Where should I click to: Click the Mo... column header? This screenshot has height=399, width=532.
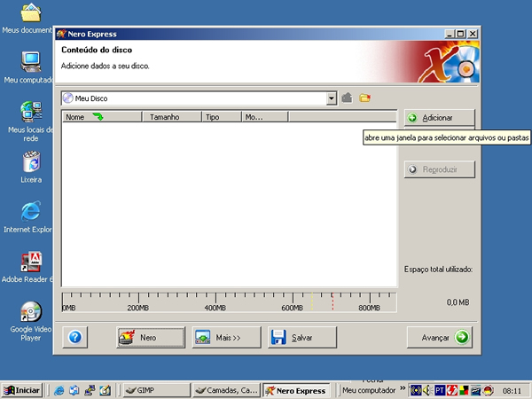point(264,117)
